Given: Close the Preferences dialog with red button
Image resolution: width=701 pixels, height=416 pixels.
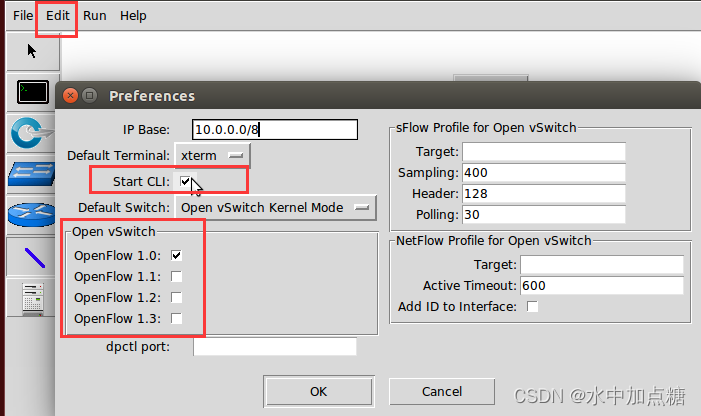Looking at the screenshot, I should [x=70, y=96].
